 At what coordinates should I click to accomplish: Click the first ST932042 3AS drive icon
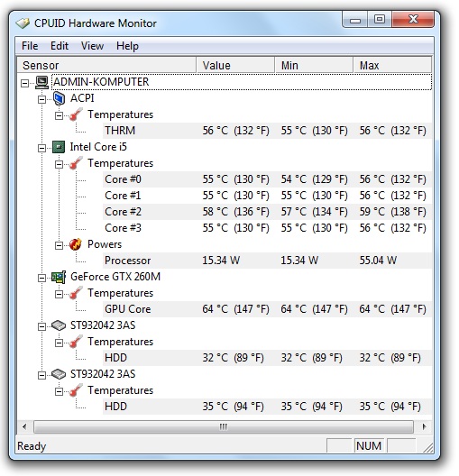click(x=59, y=325)
